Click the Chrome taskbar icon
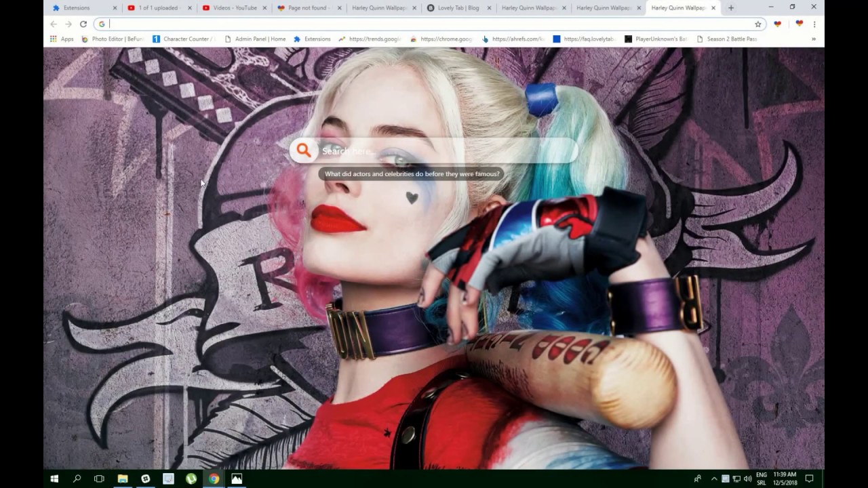 click(214, 479)
